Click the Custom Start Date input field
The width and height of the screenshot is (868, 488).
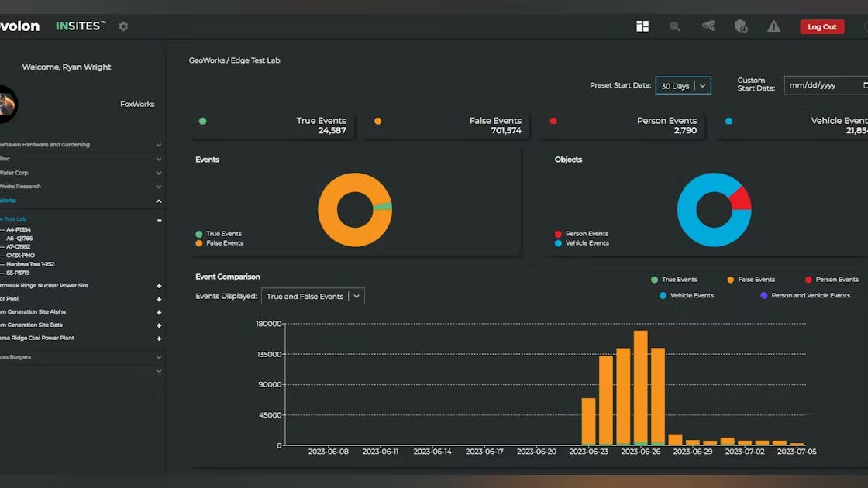click(x=821, y=85)
